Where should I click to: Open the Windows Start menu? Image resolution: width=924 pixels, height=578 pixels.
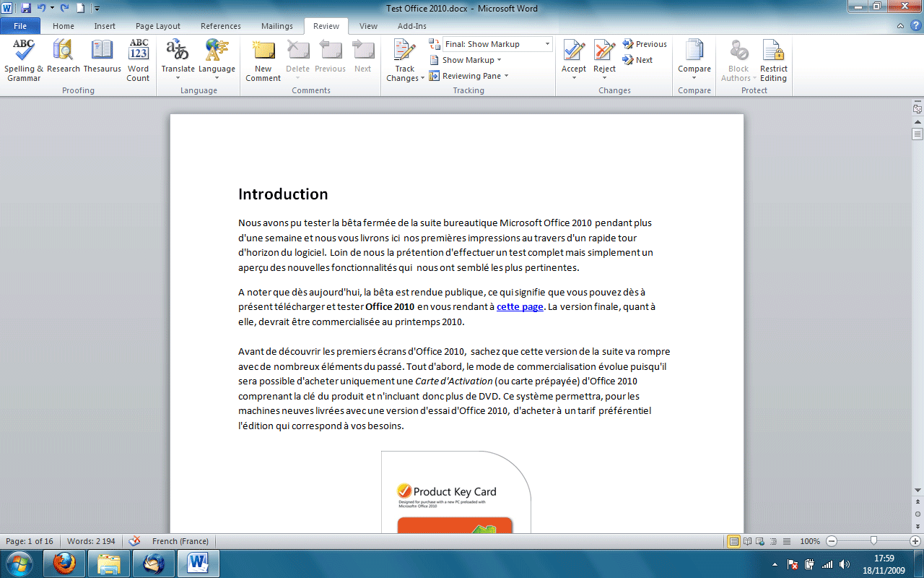tap(19, 563)
